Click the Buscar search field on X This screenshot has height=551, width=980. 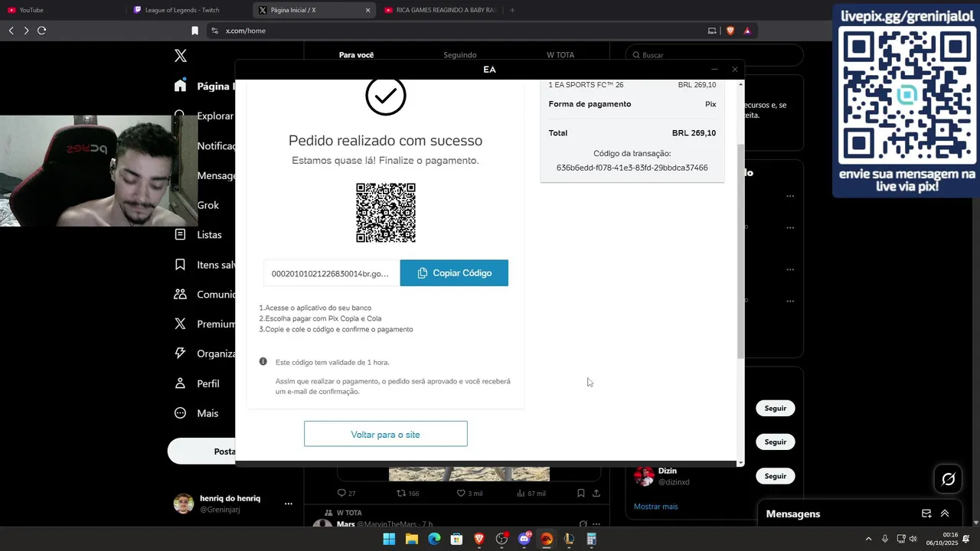point(714,55)
